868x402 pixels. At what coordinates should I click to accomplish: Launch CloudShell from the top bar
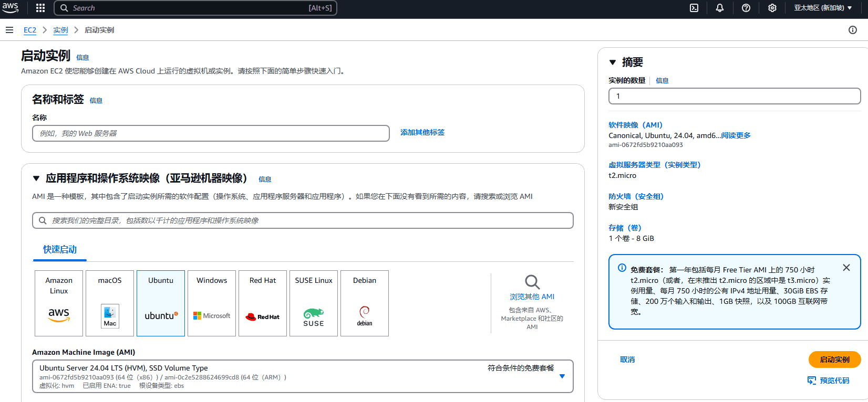point(694,8)
